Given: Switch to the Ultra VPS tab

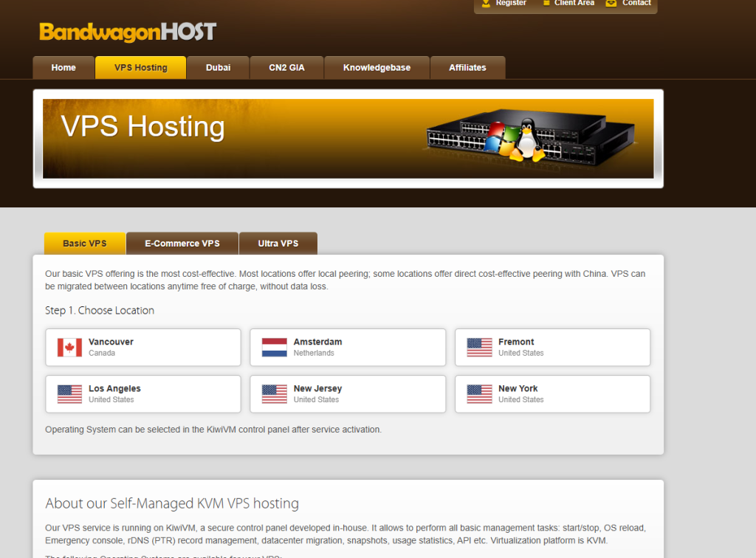Looking at the screenshot, I should pyautogui.click(x=278, y=244).
